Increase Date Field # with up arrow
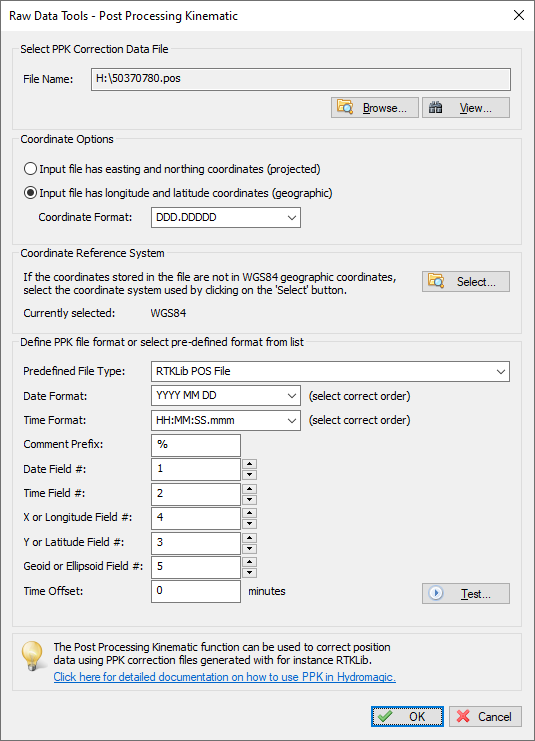 tap(250, 464)
